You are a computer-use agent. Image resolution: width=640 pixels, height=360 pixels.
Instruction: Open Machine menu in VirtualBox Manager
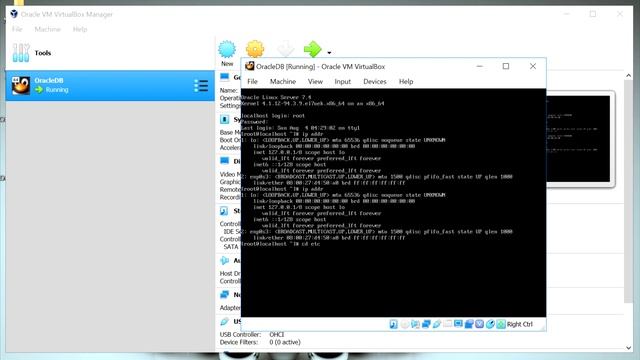47,29
